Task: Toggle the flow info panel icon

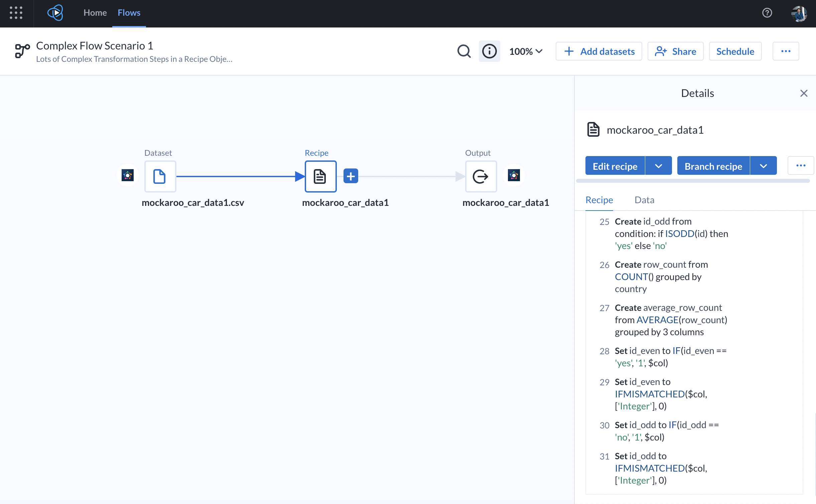Action: 489,51
